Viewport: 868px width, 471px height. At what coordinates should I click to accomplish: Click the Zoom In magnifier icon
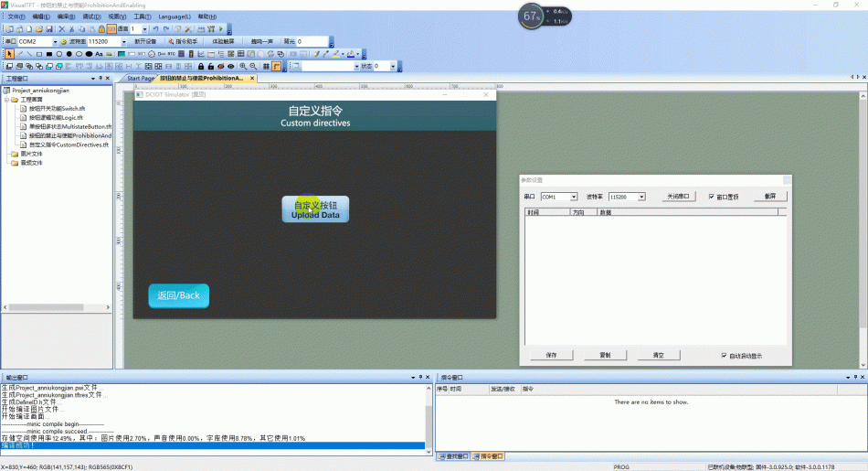tap(243, 67)
